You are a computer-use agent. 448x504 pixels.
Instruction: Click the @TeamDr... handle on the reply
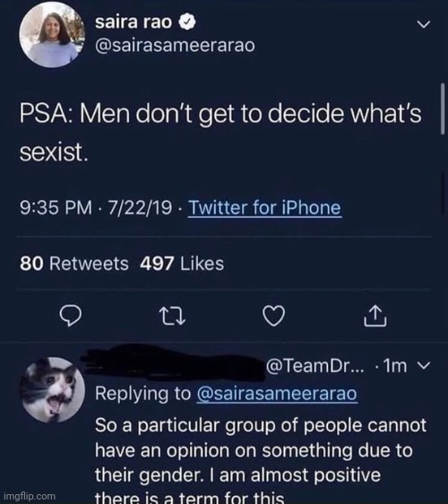(315, 366)
